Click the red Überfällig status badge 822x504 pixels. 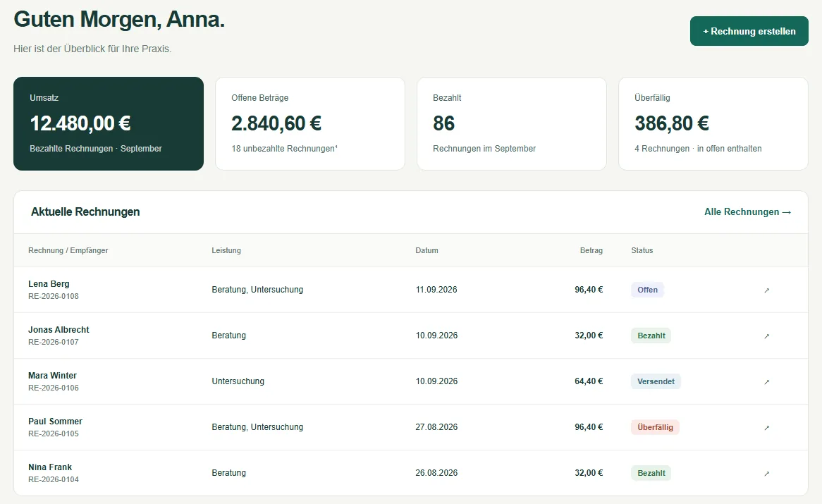click(x=656, y=427)
